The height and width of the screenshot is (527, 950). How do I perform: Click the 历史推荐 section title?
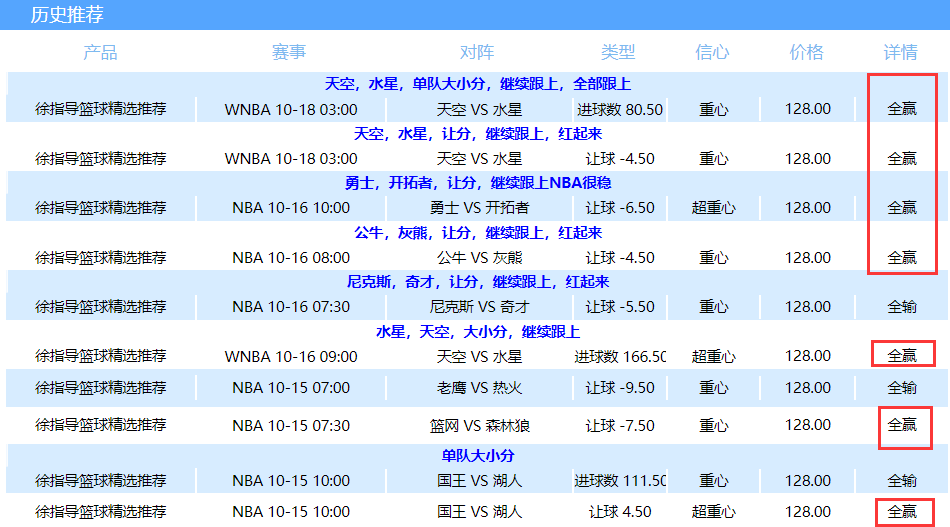tap(67, 15)
